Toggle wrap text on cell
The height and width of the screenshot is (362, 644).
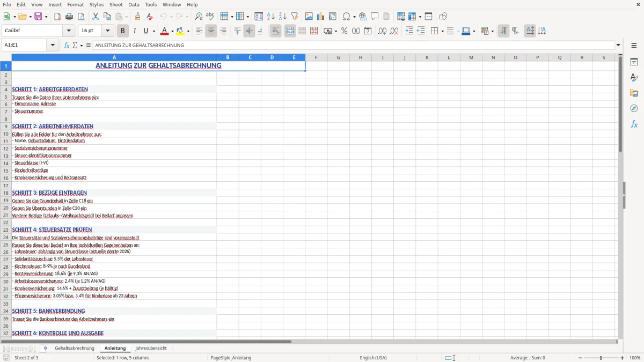275,31
